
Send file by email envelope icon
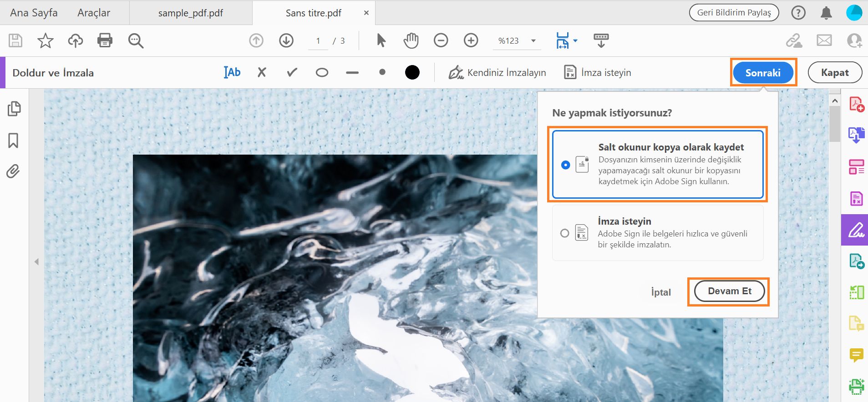(x=824, y=41)
